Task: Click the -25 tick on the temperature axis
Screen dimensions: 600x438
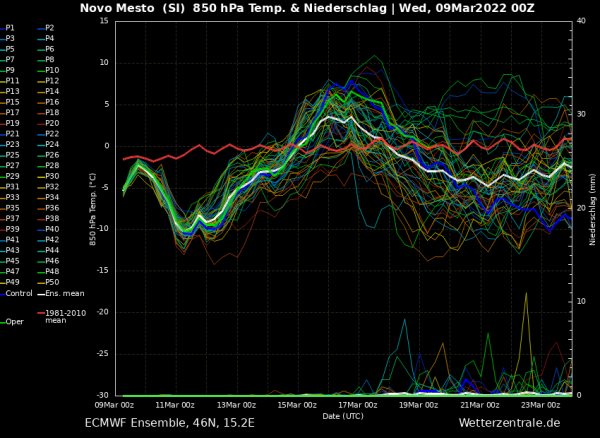Action: click(103, 354)
